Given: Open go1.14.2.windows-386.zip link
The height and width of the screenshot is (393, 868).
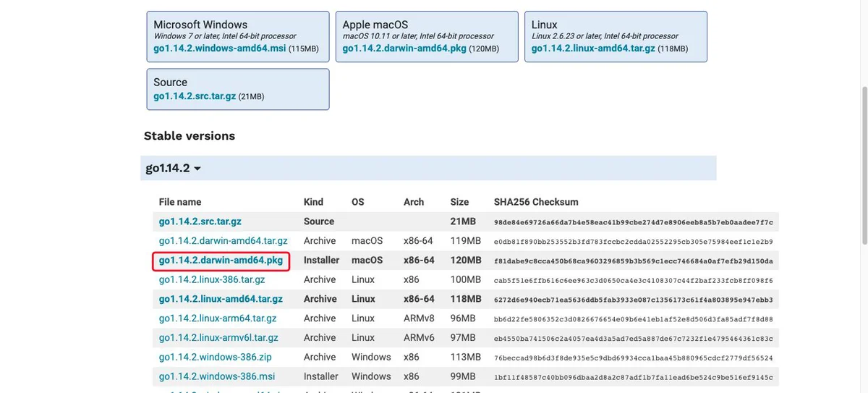Looking at the screenshot, I should (x=216, y=358).
